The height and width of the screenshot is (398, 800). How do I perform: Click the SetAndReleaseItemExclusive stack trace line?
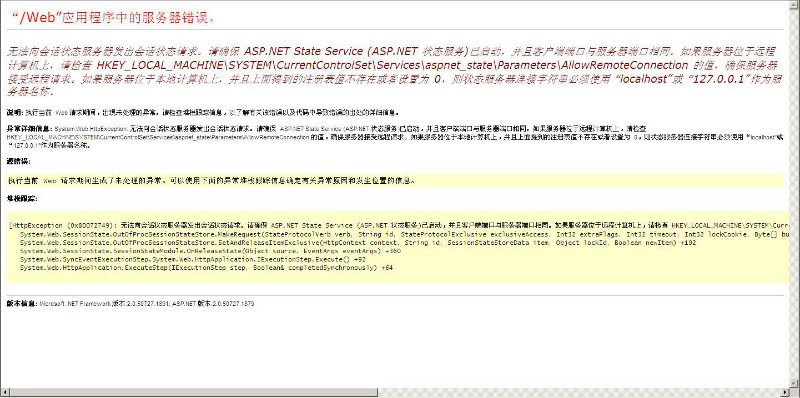click(x=357, y=242)
